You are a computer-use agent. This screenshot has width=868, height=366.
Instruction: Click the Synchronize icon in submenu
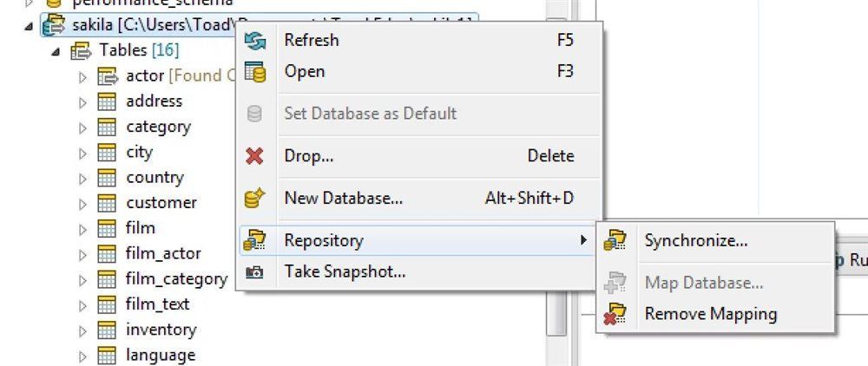615,241
